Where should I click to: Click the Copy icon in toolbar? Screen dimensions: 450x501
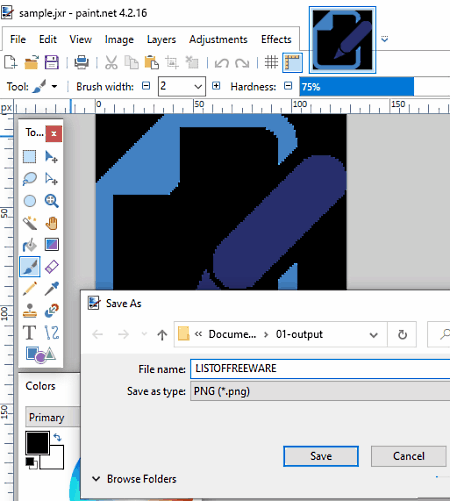[x=131, y=62]
